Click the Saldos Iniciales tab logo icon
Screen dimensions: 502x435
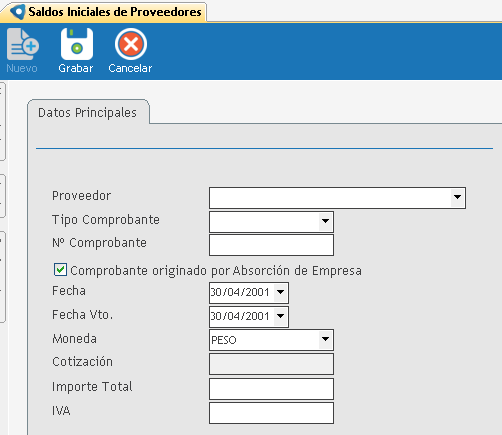[18, 12]
